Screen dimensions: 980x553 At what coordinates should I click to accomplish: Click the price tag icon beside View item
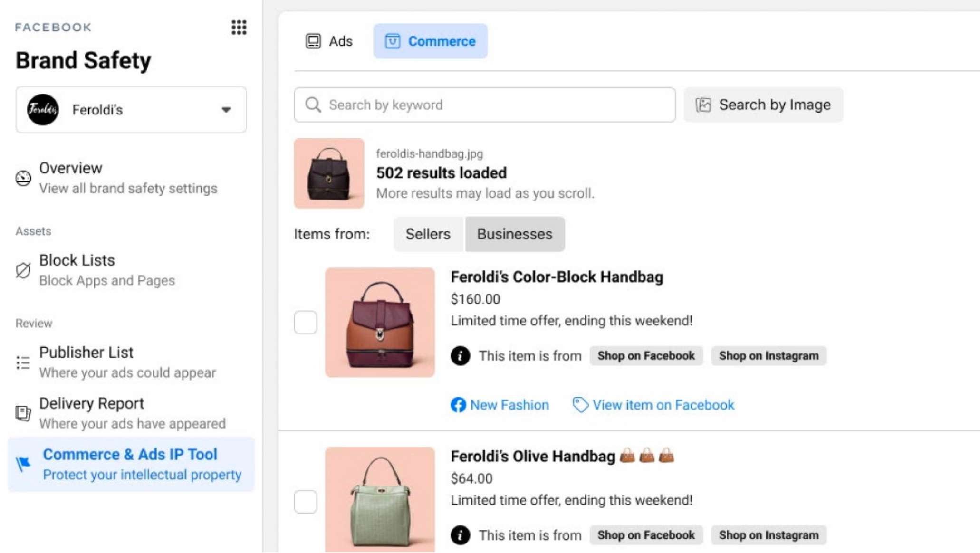(x=580, y=405)
